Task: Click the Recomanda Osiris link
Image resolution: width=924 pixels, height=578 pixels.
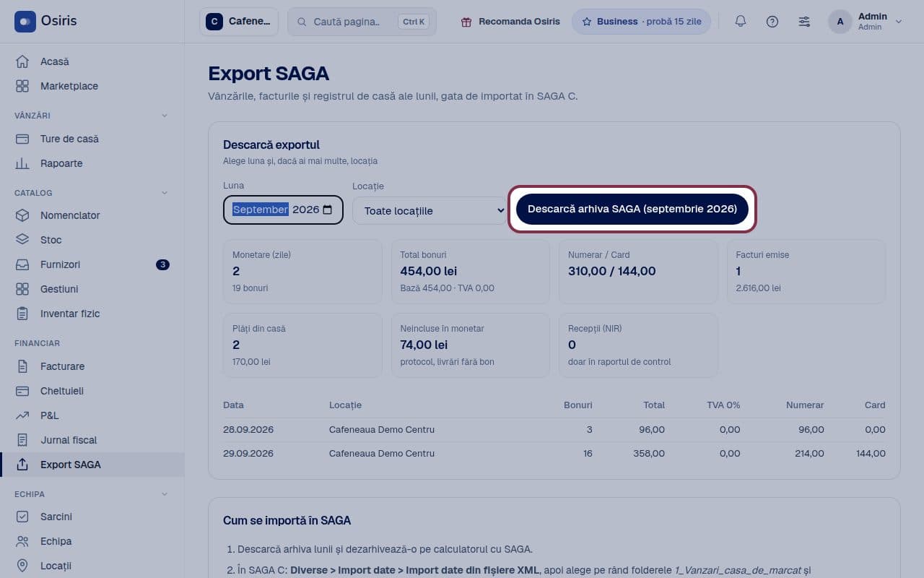Action: coord(510,22)
